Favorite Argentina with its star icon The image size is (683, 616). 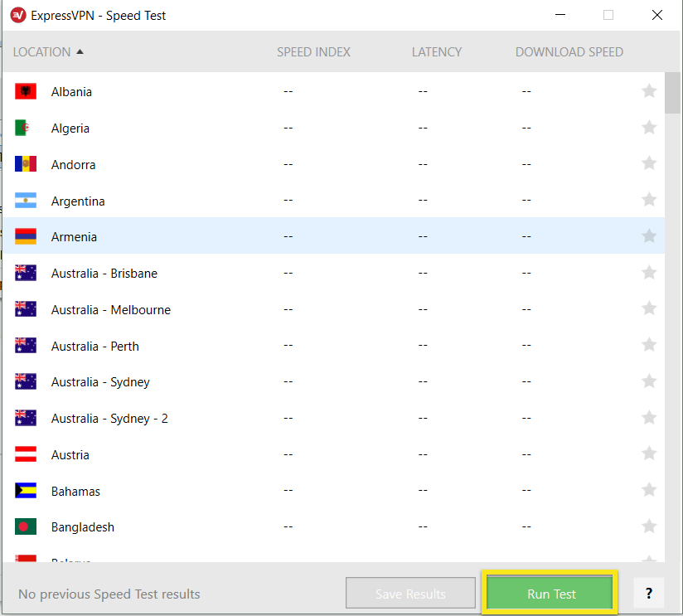pos(649,200)
